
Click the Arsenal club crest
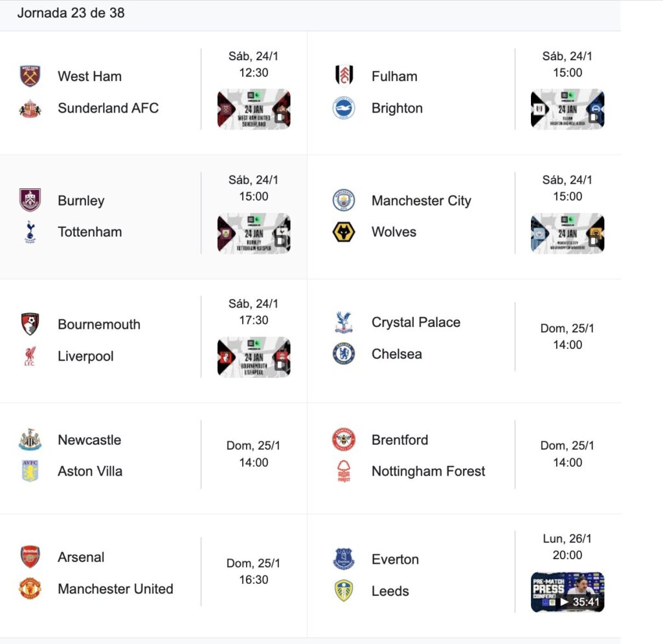pos(30,557)
